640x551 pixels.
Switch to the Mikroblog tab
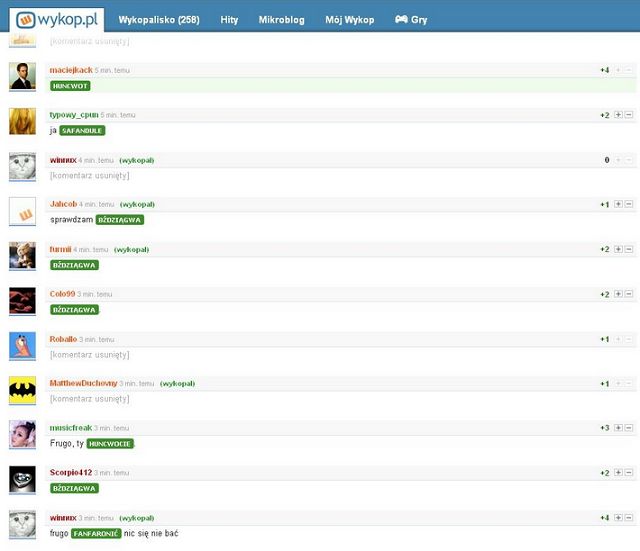pyautogui.click(x=282, y=20)
